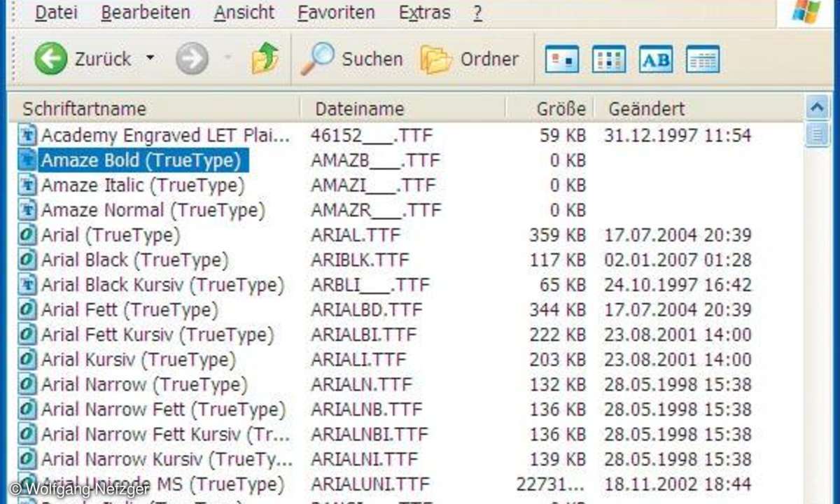Toggle the Ordner folders pane button
840x504 pixels.
[470, 59]
